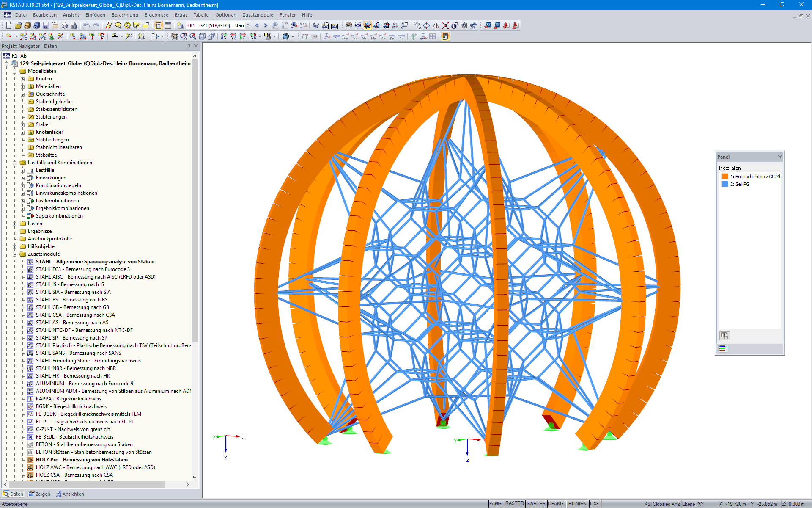Image resolution: width=812 pixels, height=508 pixels.
Task: Click the navigator vertical scrollbar down arrow
Action: 195,477
